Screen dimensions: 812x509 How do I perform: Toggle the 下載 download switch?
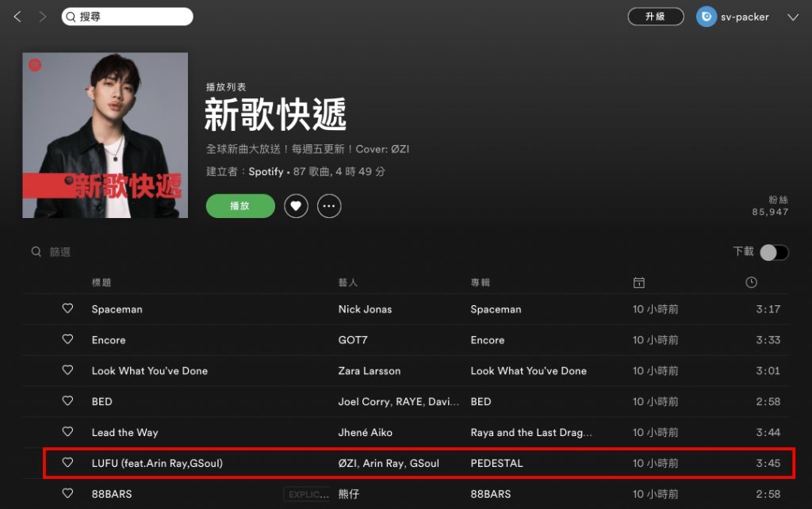click(x=774, y=252)
